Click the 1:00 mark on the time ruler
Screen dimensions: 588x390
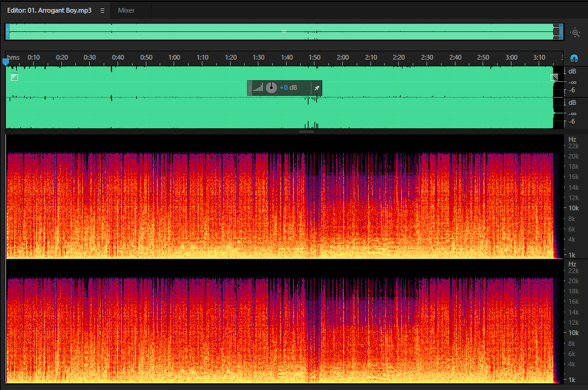point(174,57)
